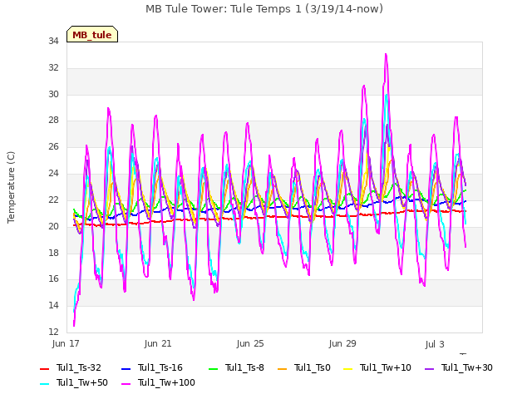Click the Tul1_Ts0 legend label
Screen dimensions: 532x399
click(313, 367)
